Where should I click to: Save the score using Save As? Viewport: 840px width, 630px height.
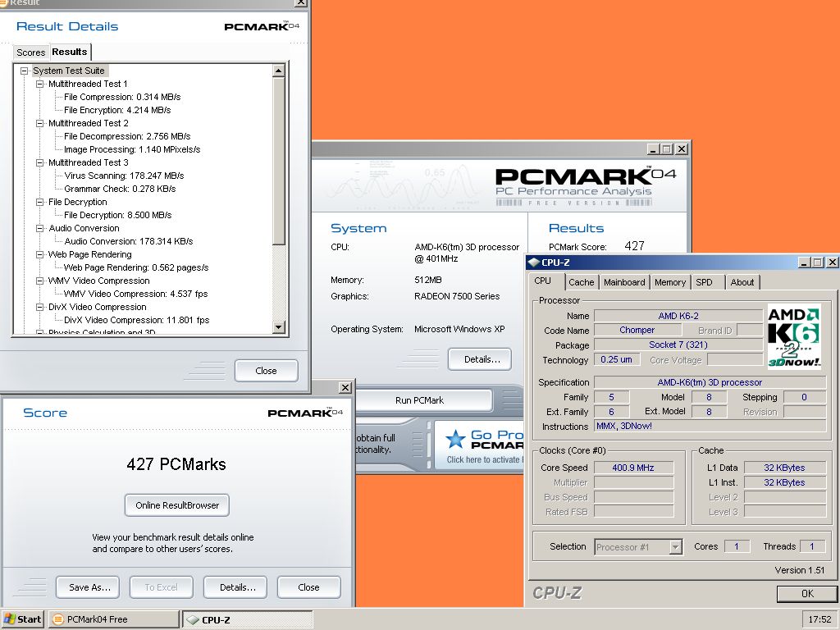(x=87, y=587)
